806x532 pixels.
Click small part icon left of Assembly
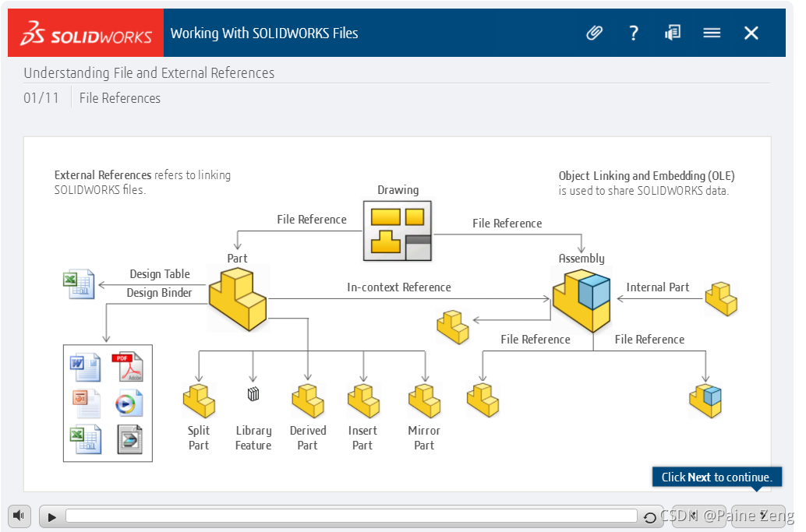pyautogui.click(x=453, y=326)
